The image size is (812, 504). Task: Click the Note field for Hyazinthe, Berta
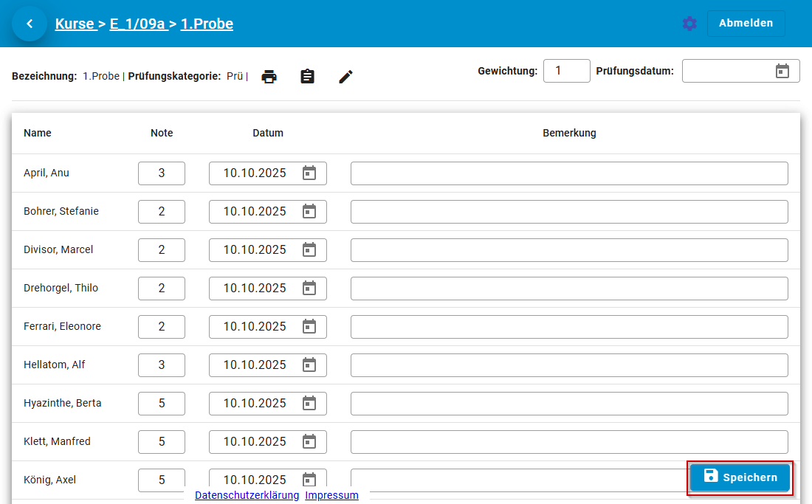tap(162, 404)
